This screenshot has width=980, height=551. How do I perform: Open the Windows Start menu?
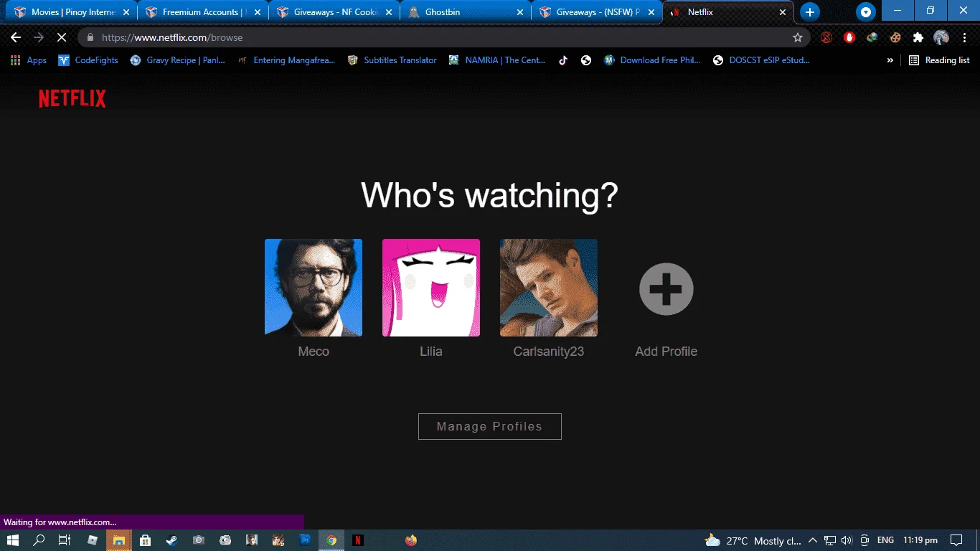pos(12,540)
